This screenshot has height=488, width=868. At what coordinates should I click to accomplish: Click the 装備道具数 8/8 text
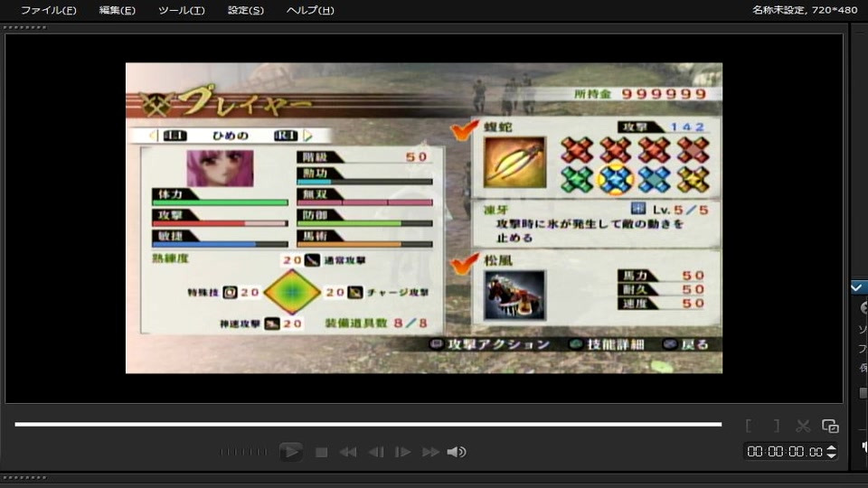click(x=376, y=324)
